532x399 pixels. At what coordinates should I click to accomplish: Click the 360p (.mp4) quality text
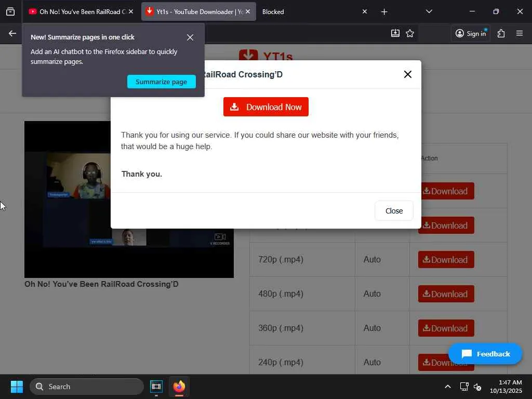(281, 328)
